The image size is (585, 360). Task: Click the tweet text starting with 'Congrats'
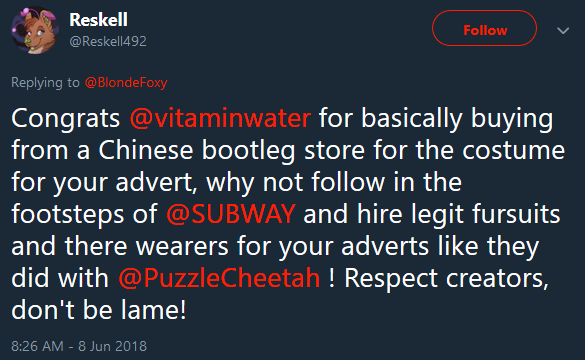point(287,214)
